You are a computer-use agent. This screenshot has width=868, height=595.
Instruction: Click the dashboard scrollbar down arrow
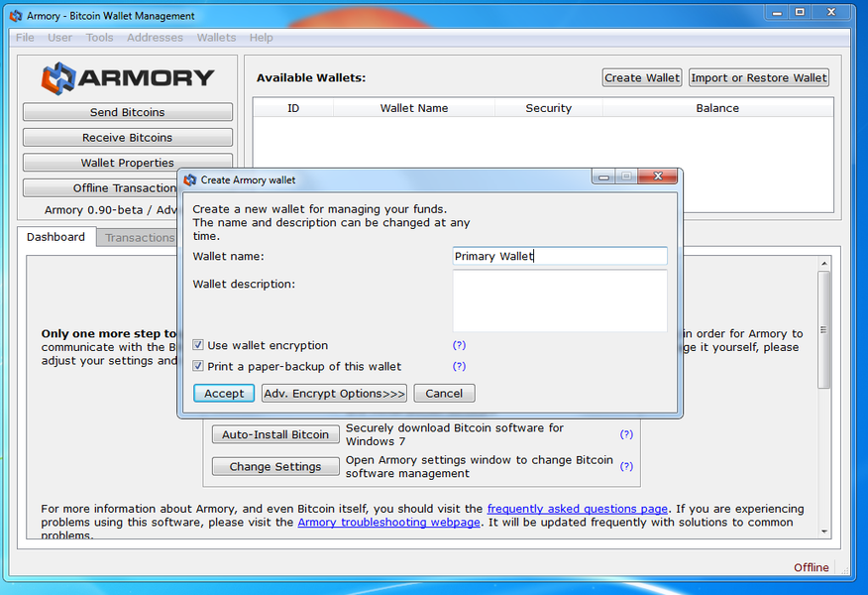[823, 532]
